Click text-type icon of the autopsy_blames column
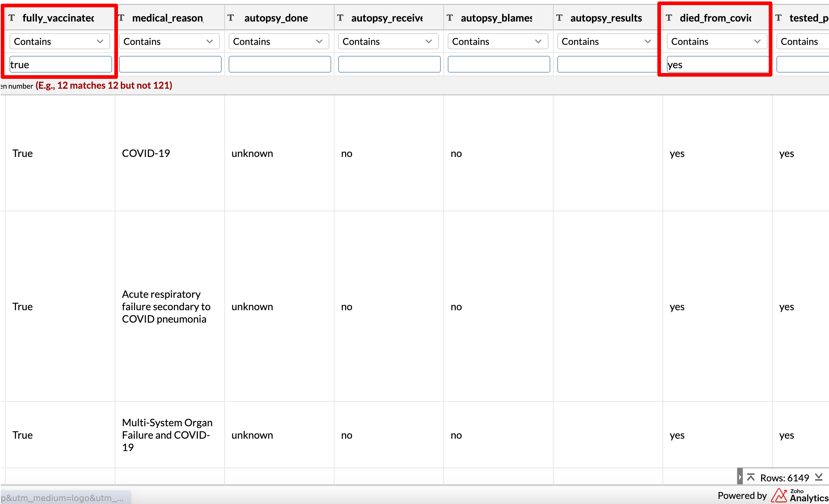 click(x=450, y=18)
